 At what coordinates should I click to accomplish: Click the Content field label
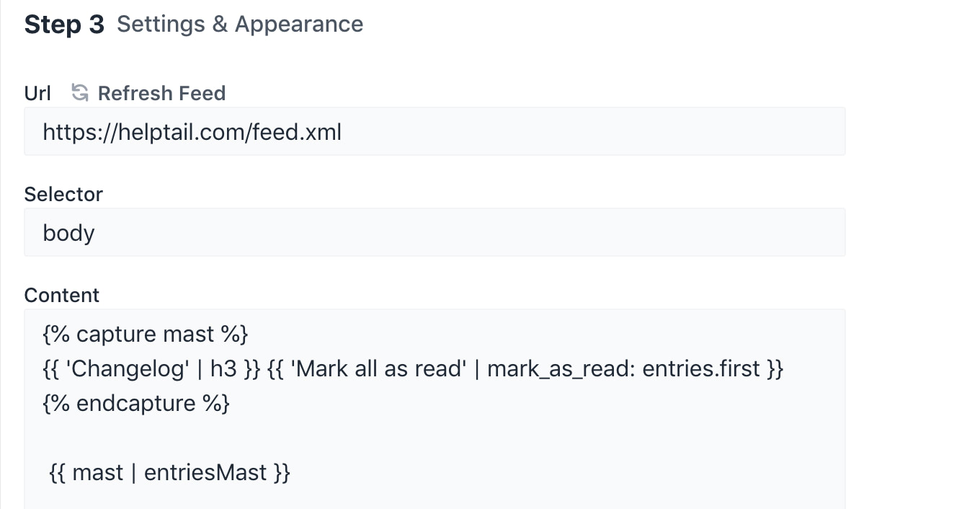[x=62, y=295]
